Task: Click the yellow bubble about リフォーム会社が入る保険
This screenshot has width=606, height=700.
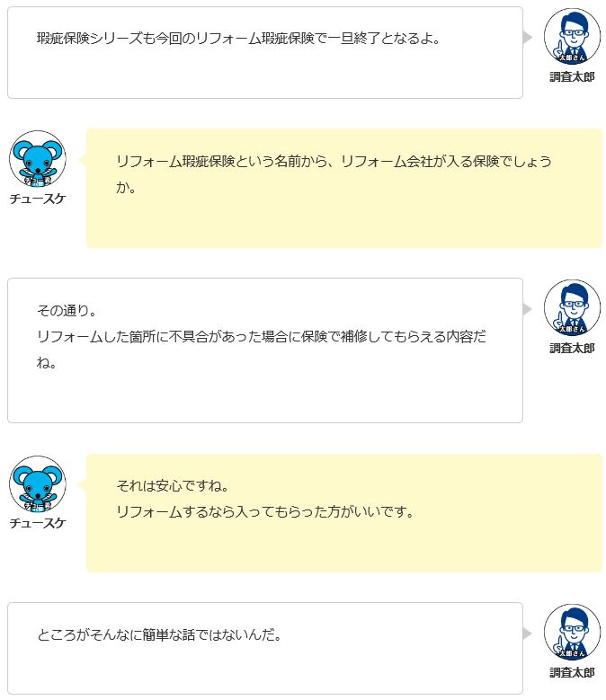Action: pyautogui.click(x=344, y=188)
